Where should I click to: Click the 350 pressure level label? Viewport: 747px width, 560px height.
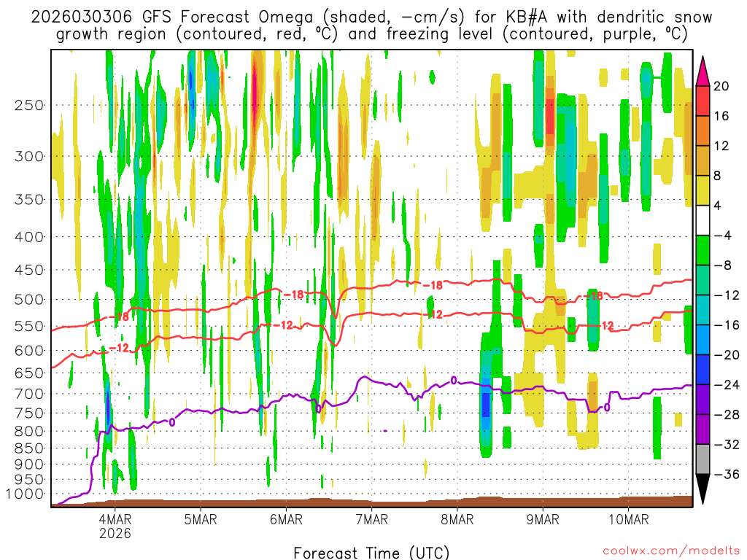29,200
